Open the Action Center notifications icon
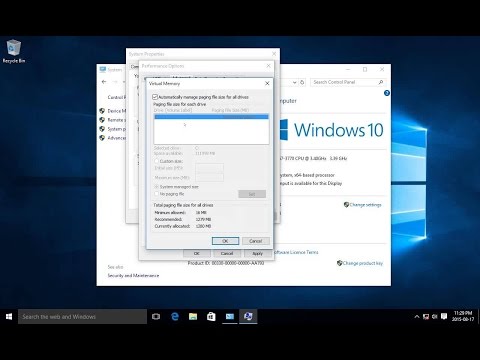The width and height of the screenshot is (480, 360). click(444, 316)
